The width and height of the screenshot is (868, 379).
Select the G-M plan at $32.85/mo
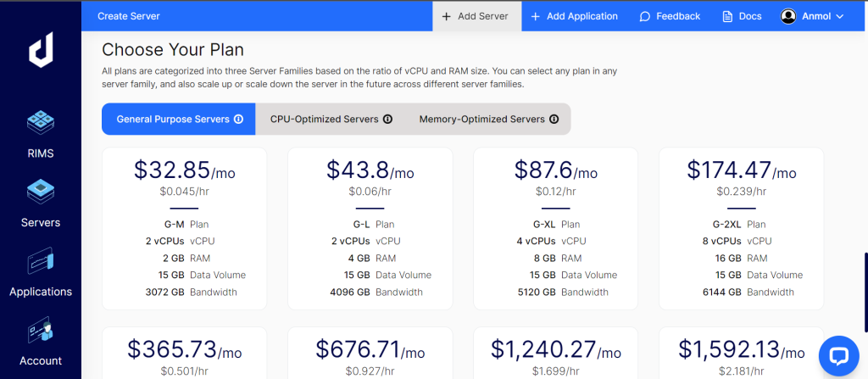point(184,228)
